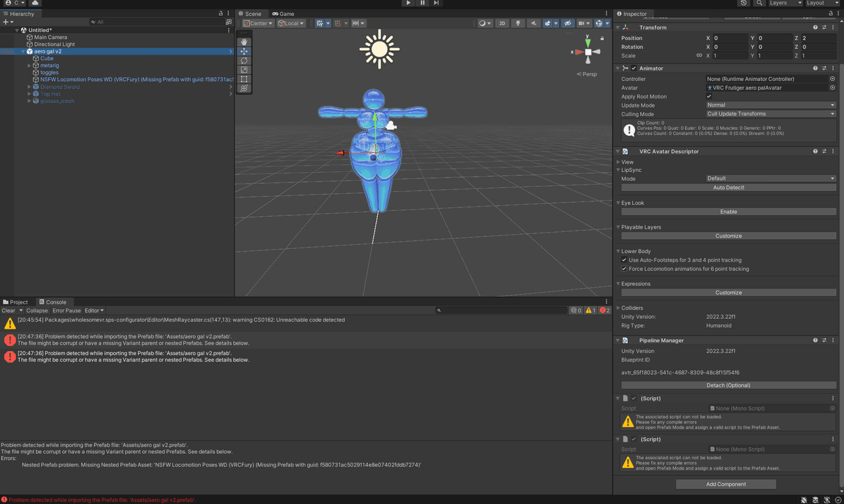Click the Add Component button
This screenshot has width=844, height=504.
click(726, 484)
